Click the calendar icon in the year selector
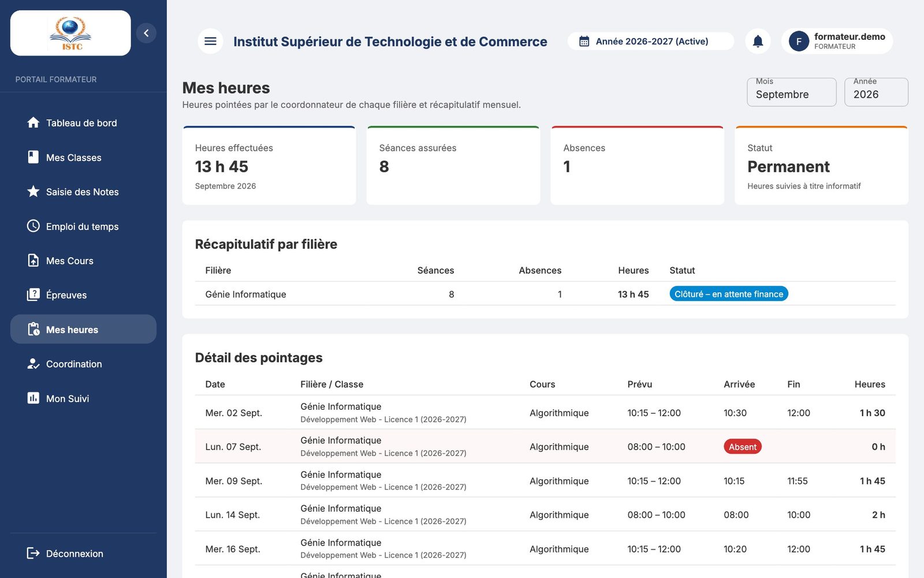Screen dimensions: 924x578 click(584, 41)
